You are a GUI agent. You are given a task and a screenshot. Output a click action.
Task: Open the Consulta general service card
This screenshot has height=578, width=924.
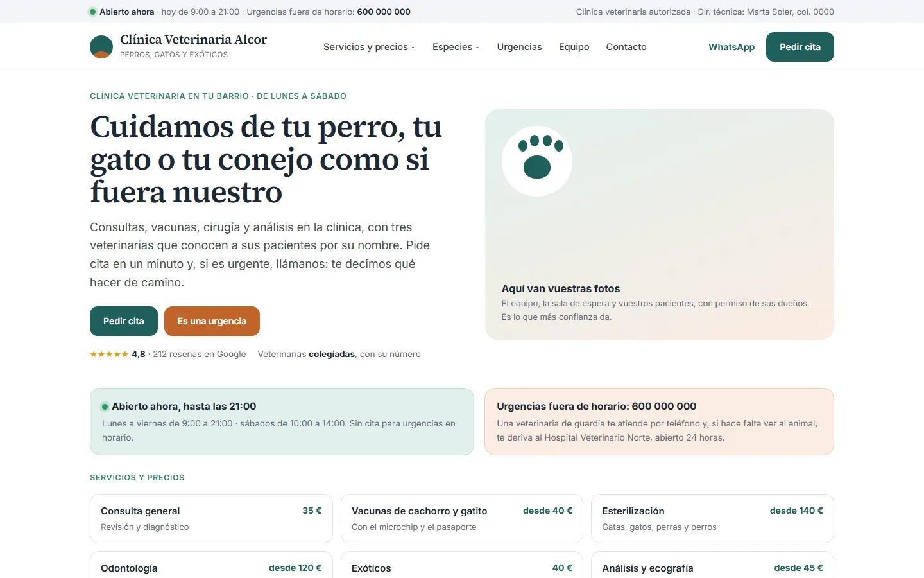click(211, 518)
